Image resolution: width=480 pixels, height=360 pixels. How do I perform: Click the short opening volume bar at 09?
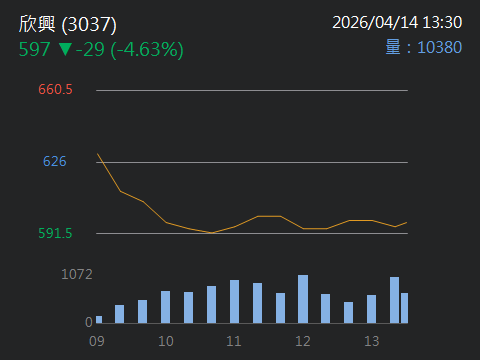[99, 320]
